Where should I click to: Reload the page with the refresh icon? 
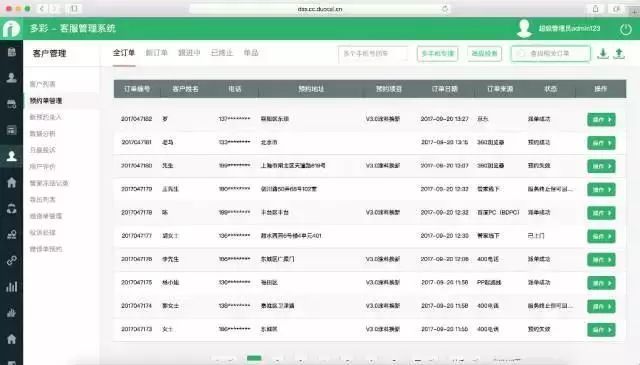[445, 9]
